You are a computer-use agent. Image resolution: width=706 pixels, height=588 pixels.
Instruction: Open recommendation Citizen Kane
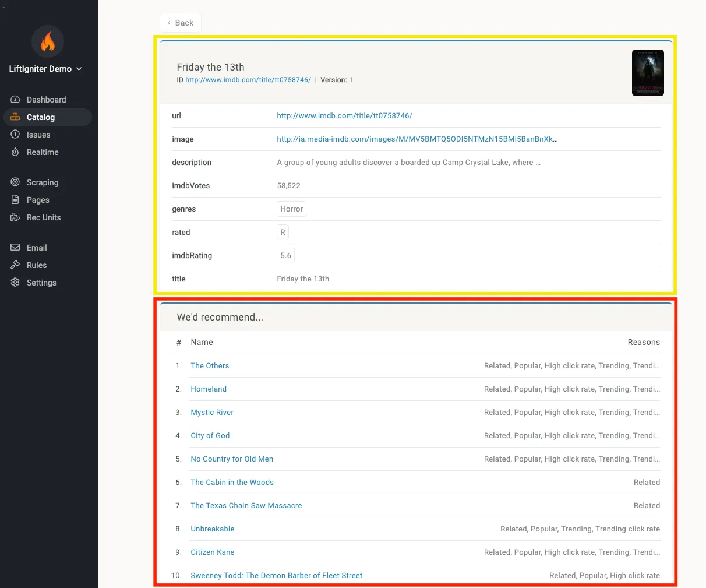pos(213,552)
